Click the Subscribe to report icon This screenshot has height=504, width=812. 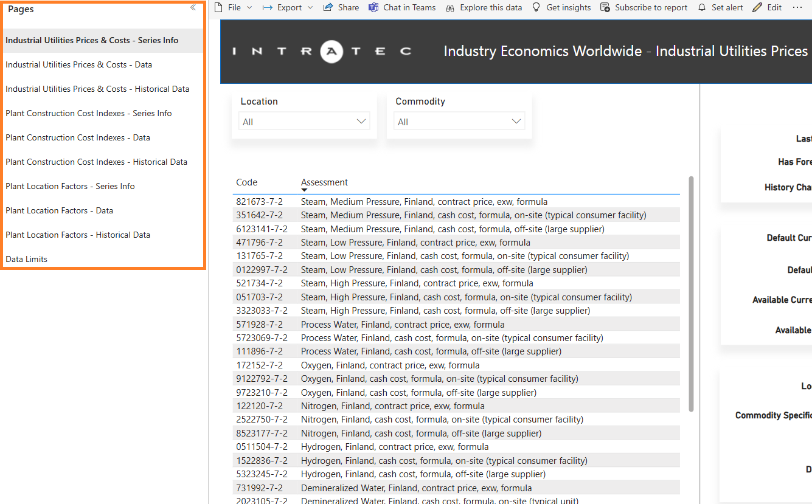pos(605,7)
